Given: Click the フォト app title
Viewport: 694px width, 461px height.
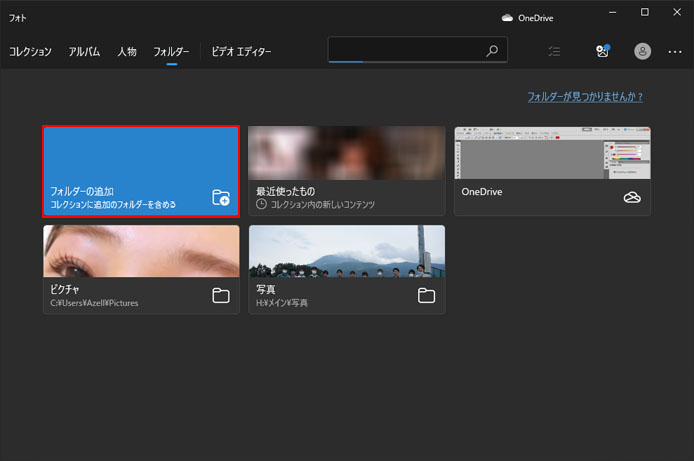Looking at the screenshot, I should pyautogui.click(x=18, y=18).
